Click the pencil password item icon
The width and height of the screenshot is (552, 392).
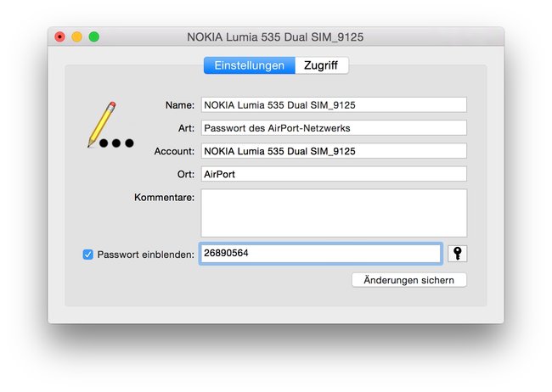[110, 125]
